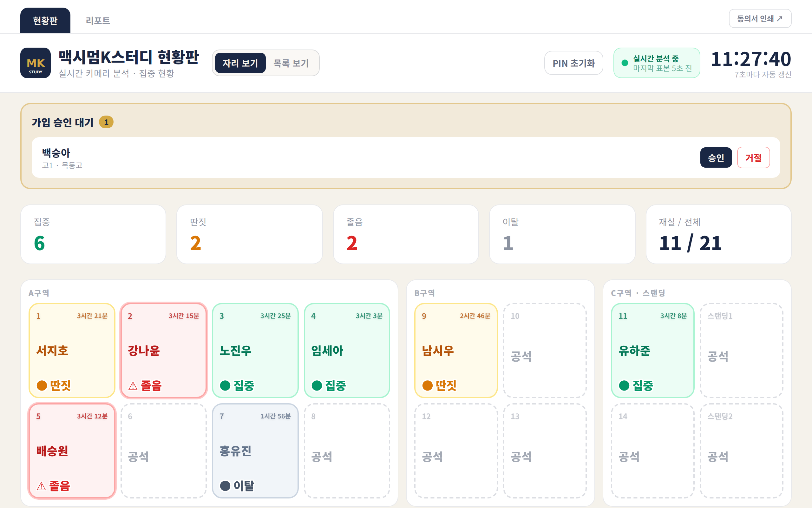Open the 딴짓 count stat card

[x=250, y=235]
